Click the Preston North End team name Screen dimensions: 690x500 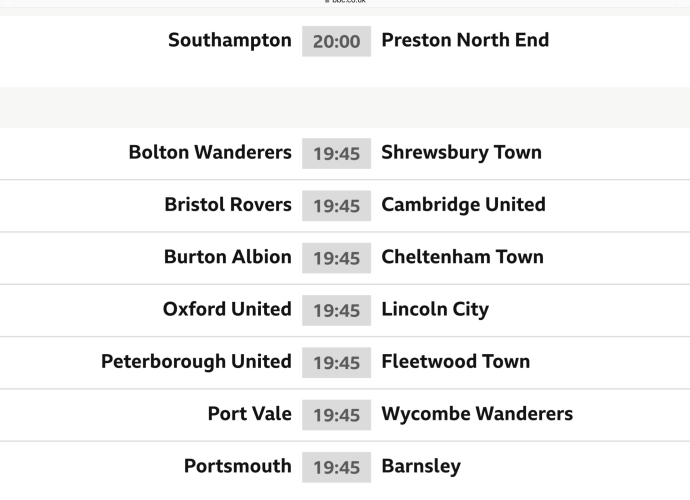pos(465,41)
